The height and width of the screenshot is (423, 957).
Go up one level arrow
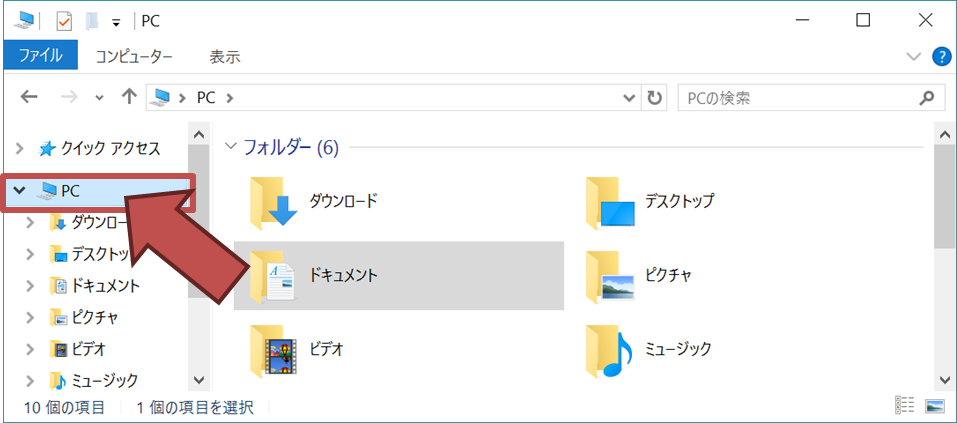click(128, 97)
